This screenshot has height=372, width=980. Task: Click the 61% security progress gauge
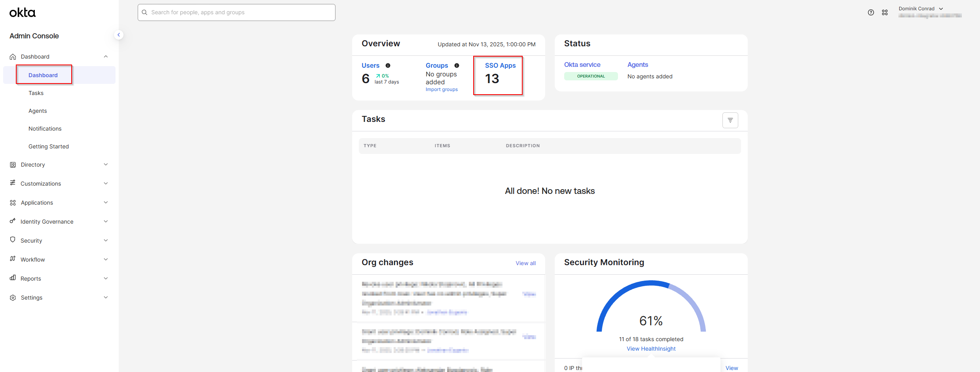[651, 309]
